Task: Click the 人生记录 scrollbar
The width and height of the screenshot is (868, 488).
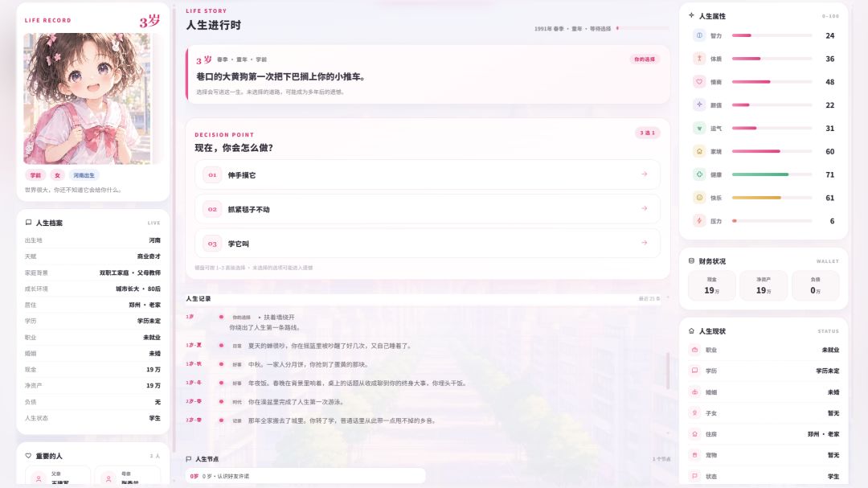Action: (x=668, y=371)
